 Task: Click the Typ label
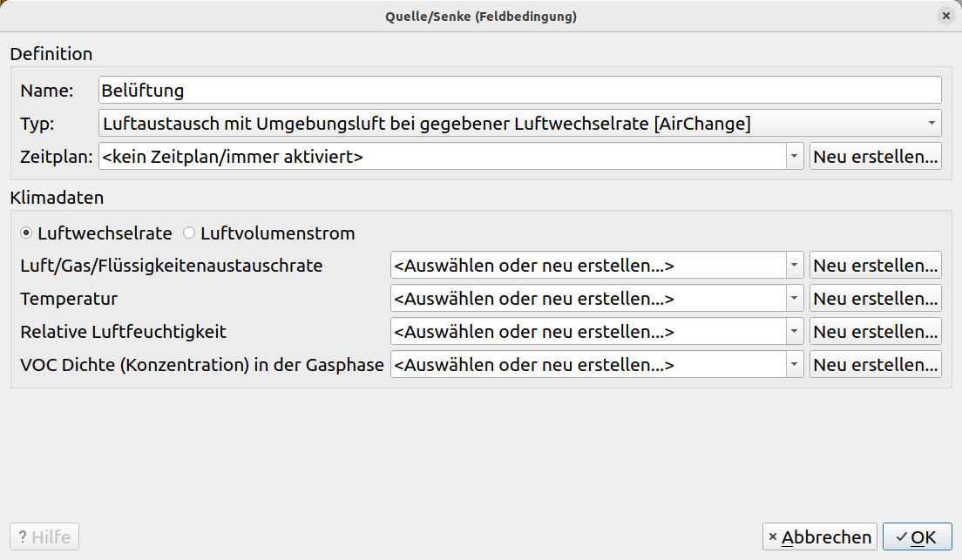[37, 124]
